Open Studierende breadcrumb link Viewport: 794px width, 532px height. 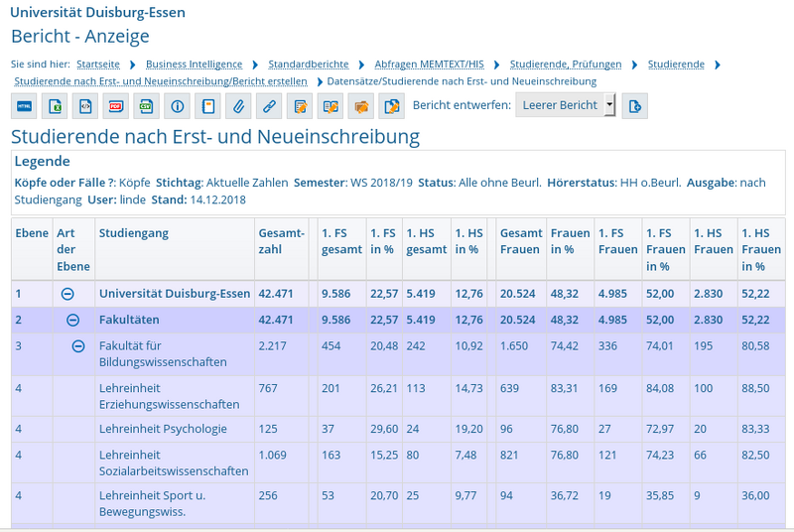click(676, 65)
